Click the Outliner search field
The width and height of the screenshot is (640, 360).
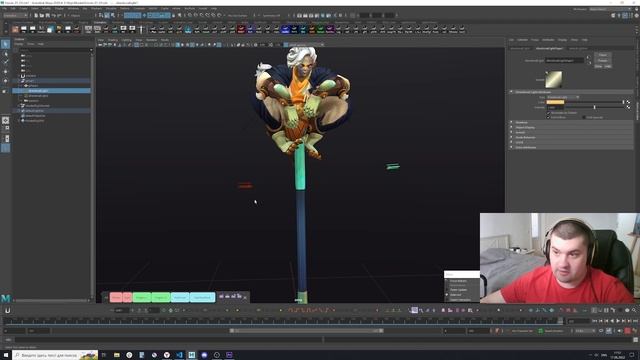pos(53,49)
